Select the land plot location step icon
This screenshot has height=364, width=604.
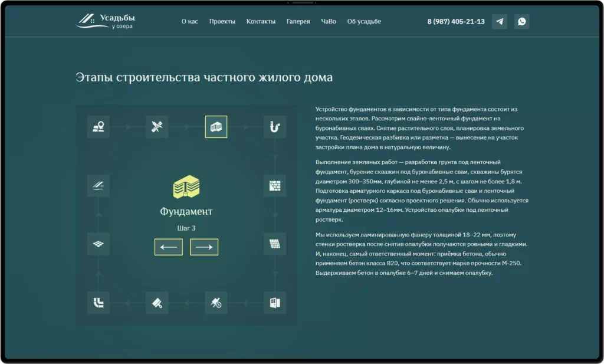[x=99, y=127]
